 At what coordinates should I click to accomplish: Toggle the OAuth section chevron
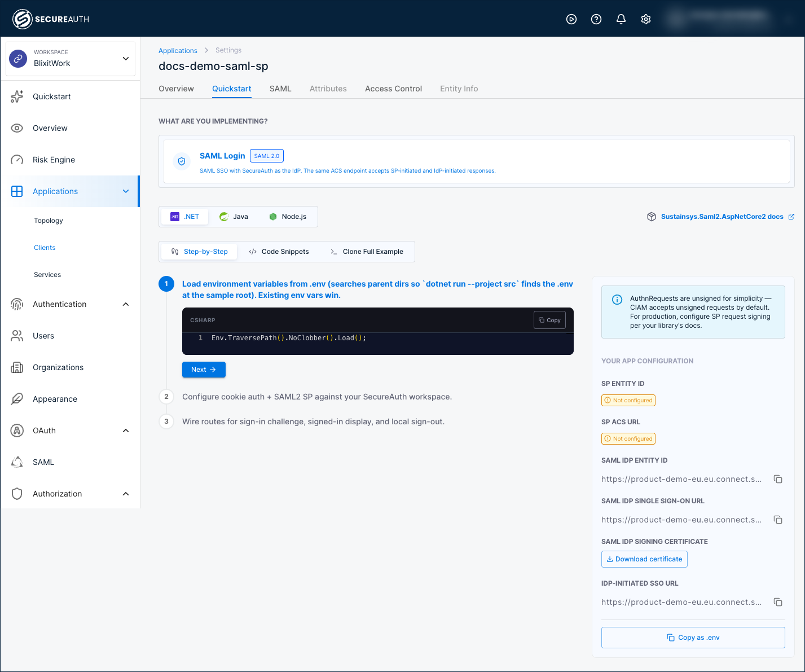pyautogui.click(x=126, y=431)
